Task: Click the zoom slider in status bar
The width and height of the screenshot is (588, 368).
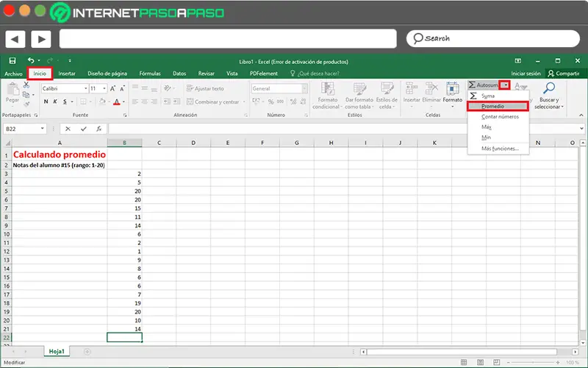Action: pyautogui.click(x=533, y=362)
